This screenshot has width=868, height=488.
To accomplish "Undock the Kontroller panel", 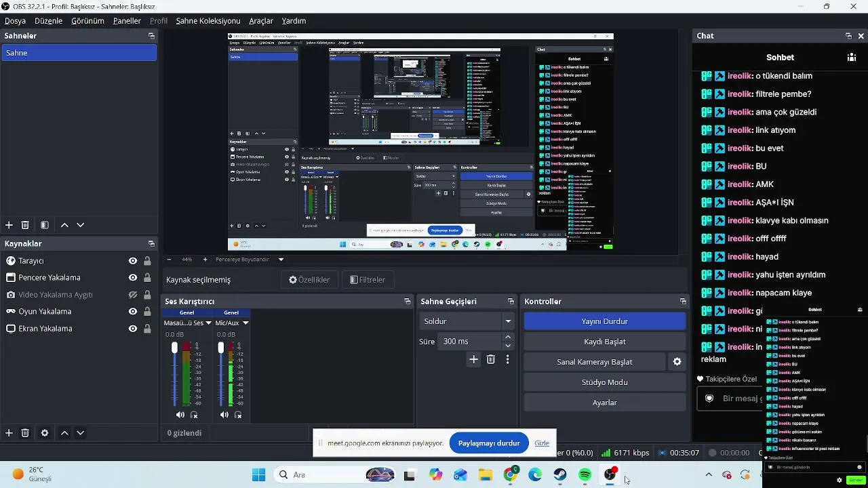I will pos(683,302).
